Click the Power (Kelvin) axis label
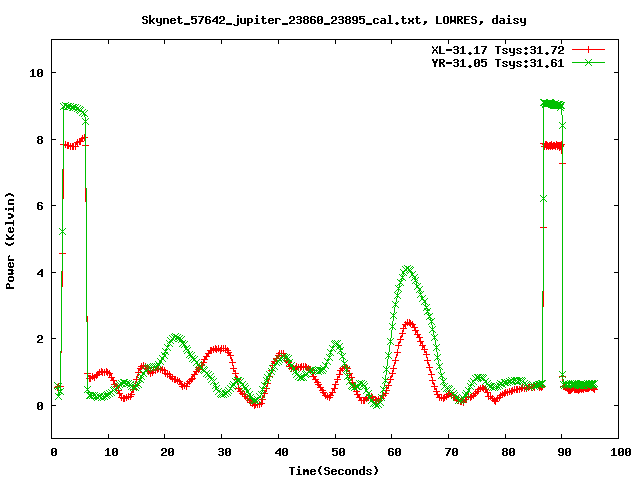The image size is (640, 480). click(10, 241)
